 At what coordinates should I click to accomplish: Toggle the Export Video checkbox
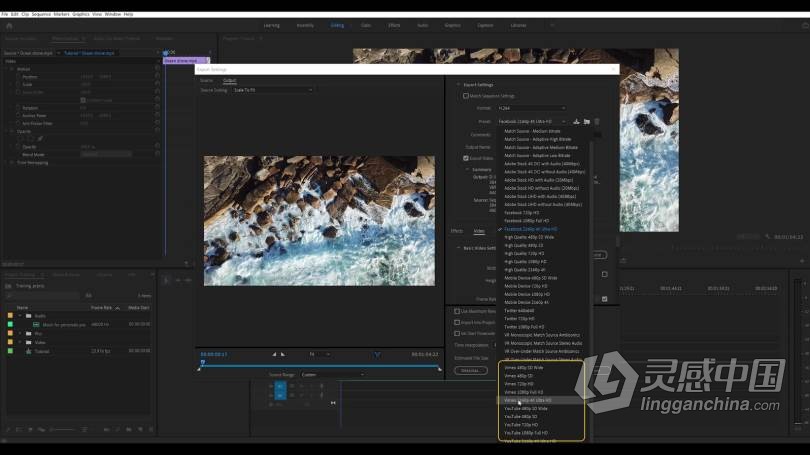coord(465,159)
